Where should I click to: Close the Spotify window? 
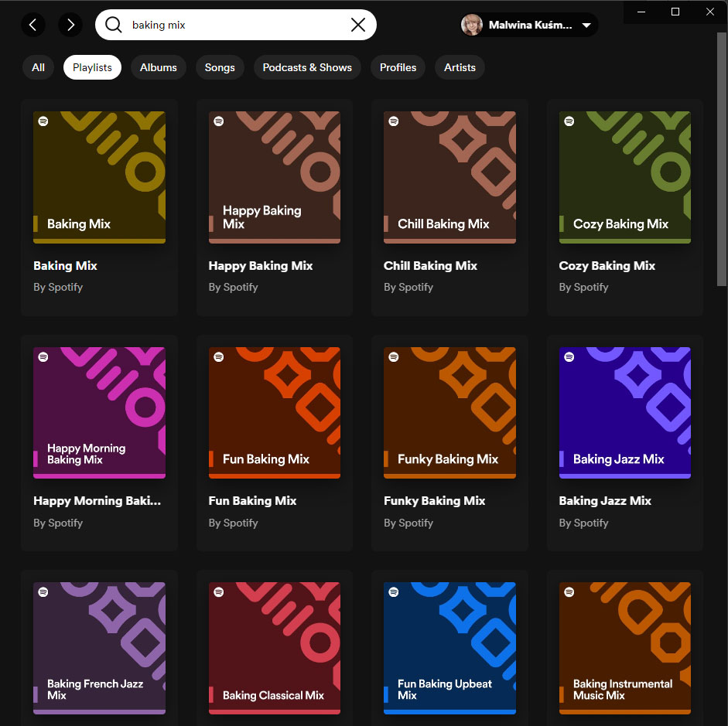(x=710, y=12)
